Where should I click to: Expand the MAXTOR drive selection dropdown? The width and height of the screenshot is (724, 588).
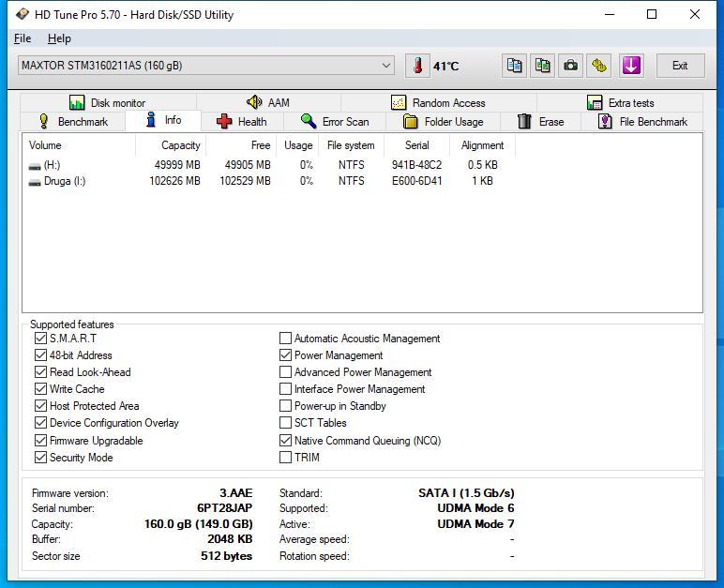(385, 66)
